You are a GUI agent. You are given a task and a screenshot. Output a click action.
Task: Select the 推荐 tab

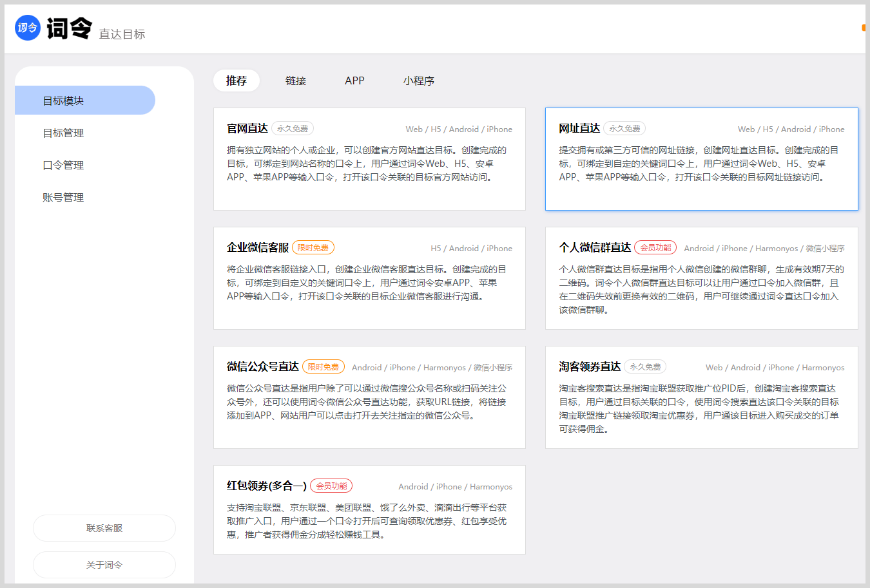237,81
